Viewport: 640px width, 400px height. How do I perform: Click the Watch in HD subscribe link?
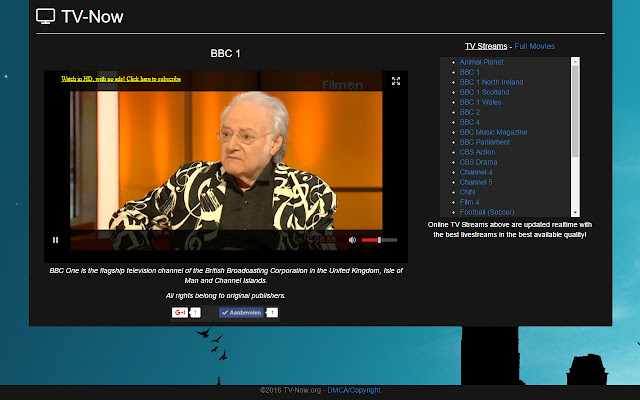[121, 79]
